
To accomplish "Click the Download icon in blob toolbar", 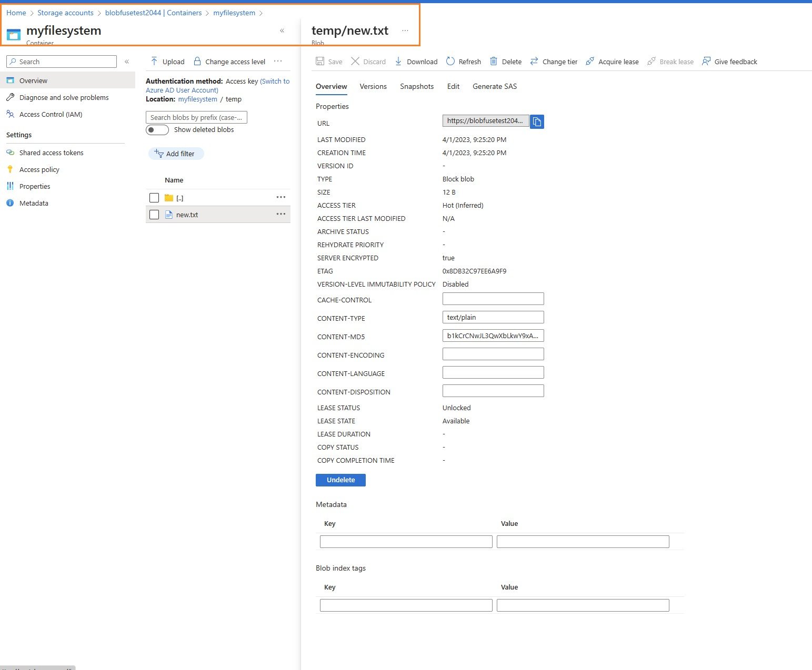I will (398, 62).
